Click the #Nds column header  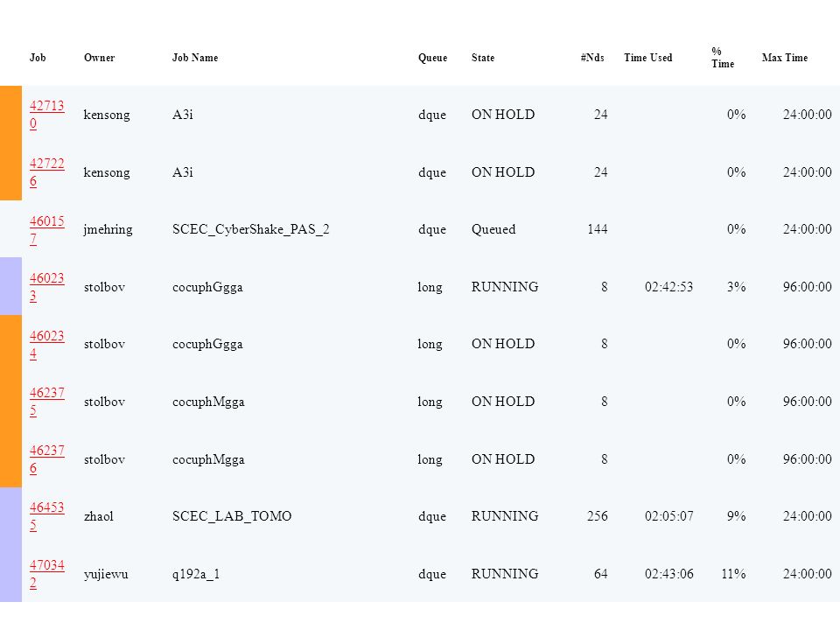point(592,58)
